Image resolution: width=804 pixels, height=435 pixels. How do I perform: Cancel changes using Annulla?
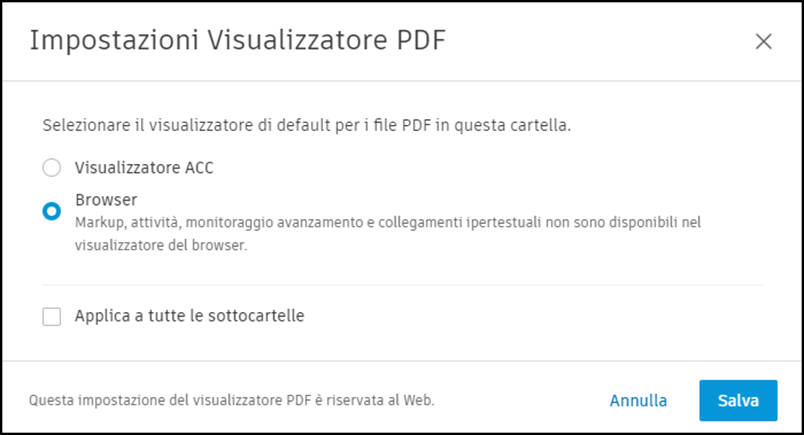(638, 400)
